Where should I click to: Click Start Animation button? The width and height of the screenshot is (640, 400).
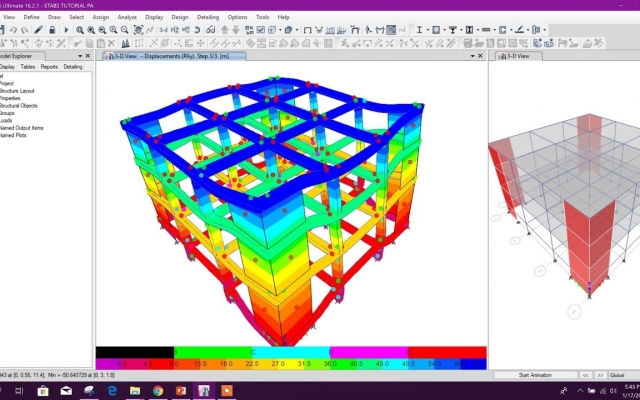(535, 375)
